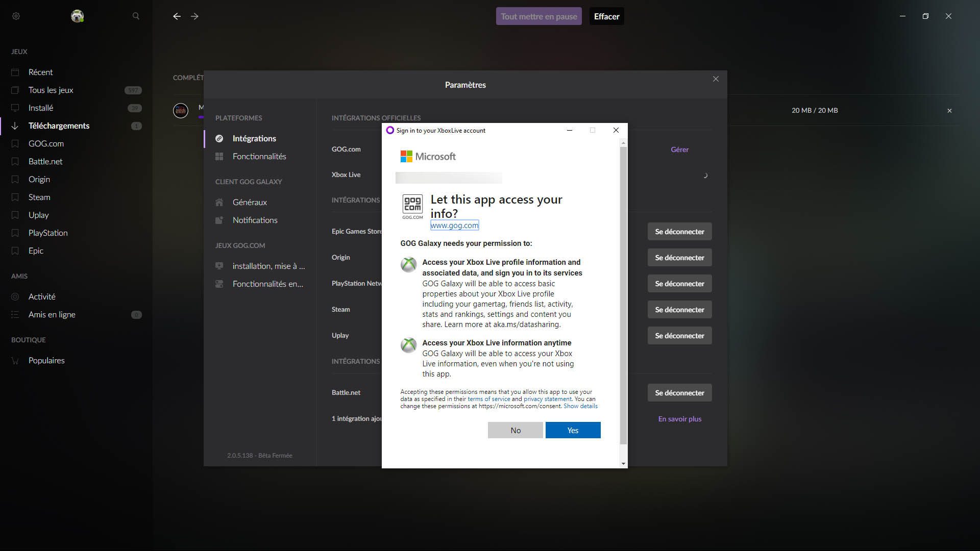Go back with the left arrow
Screen dimensions: 980x551
coord(177,16)
